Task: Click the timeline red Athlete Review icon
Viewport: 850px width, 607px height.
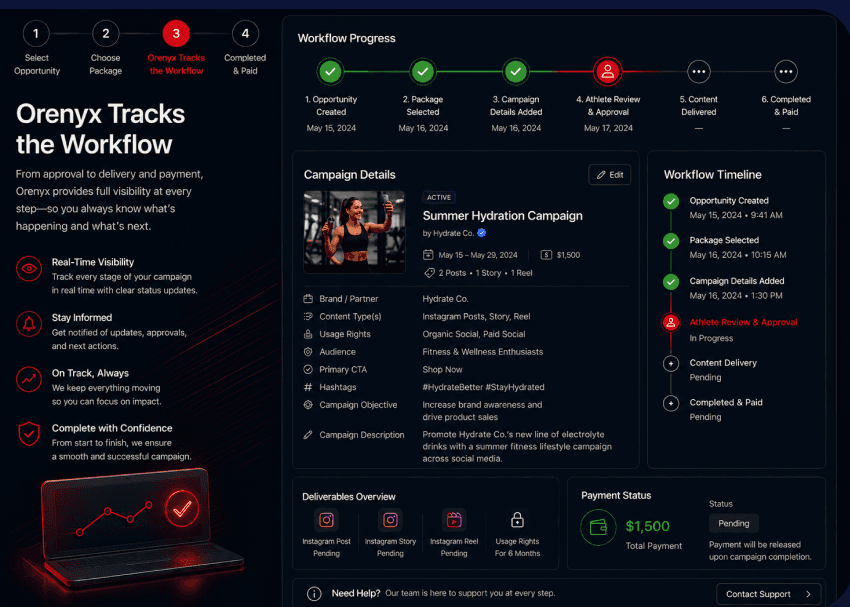Action: pos(671,323)
